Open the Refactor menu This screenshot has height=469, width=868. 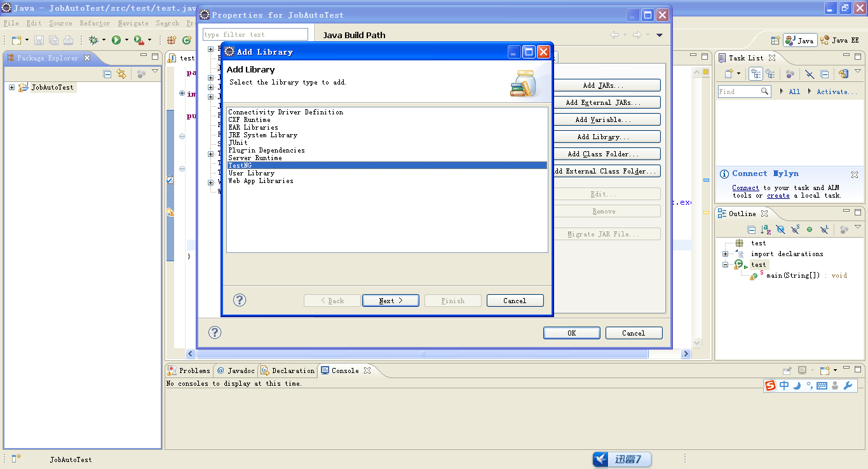(95, 23)
